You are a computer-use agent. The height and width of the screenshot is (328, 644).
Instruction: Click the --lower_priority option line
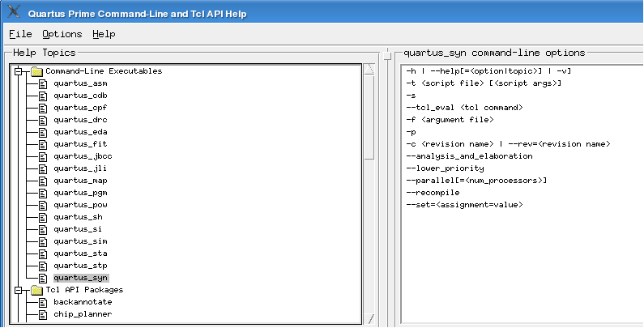click(x=445, y=168)
